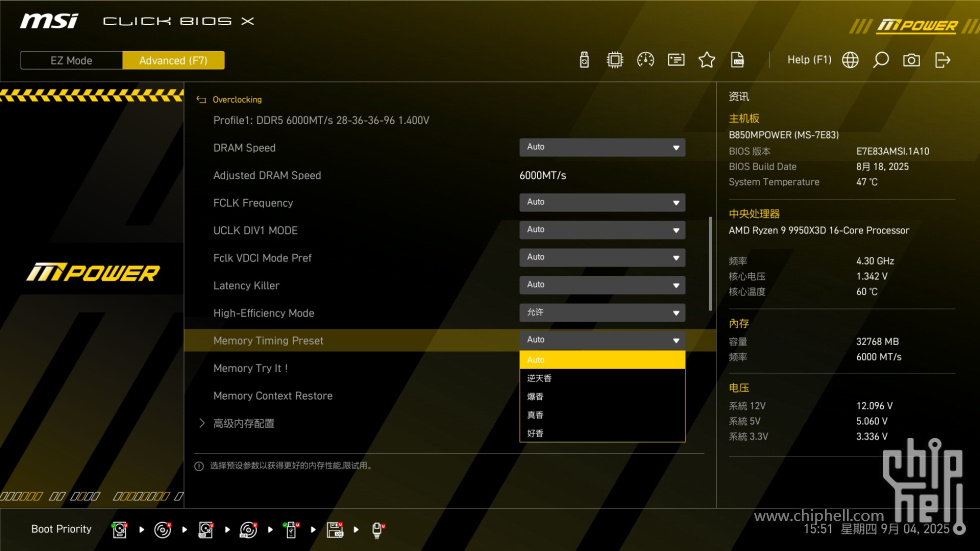This screenshot has width=980, height=551.
Task: Click the MSI logo
Action: (x=49, y=21)
